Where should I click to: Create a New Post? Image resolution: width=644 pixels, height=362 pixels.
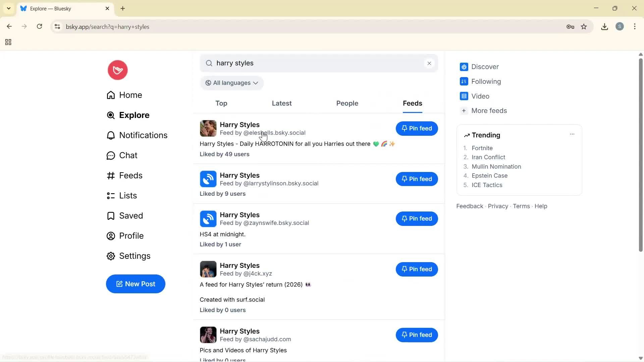coord(135,284)
